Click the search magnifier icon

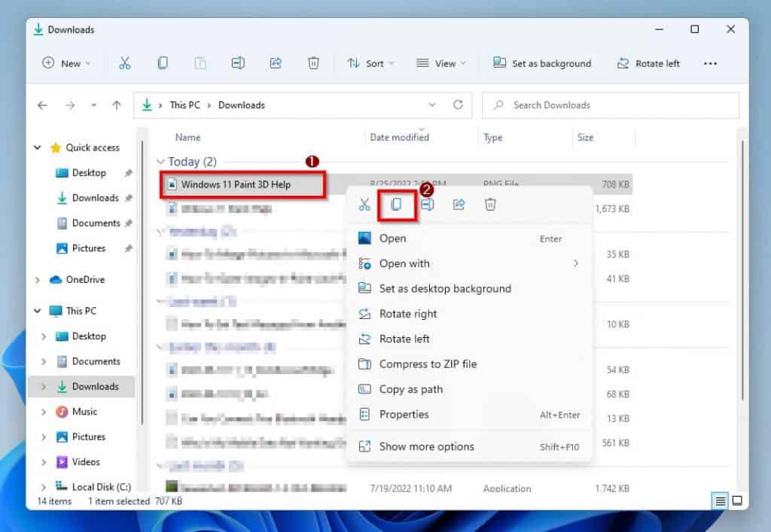pos(498,105)
